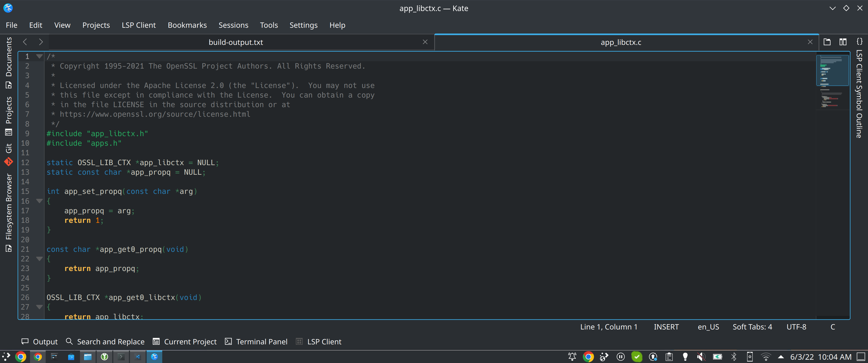Click the split view icon beside tabs
868x363 pixels.
pos(843,42)
